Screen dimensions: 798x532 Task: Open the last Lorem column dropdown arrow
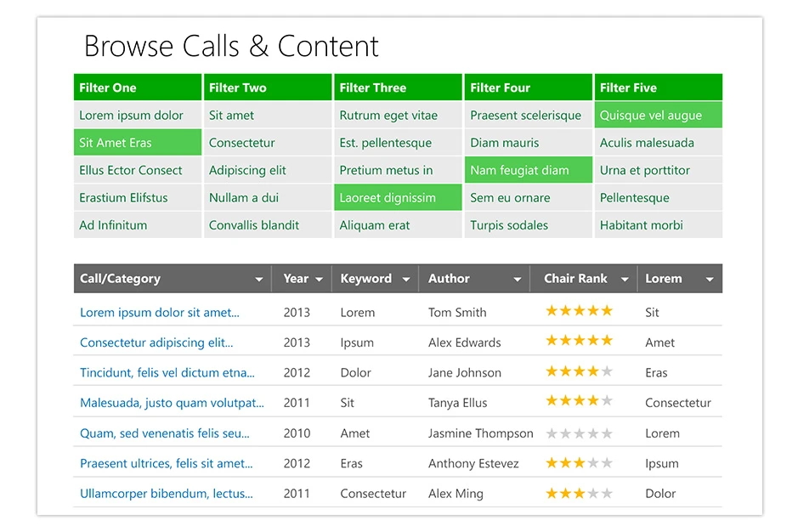710,280
